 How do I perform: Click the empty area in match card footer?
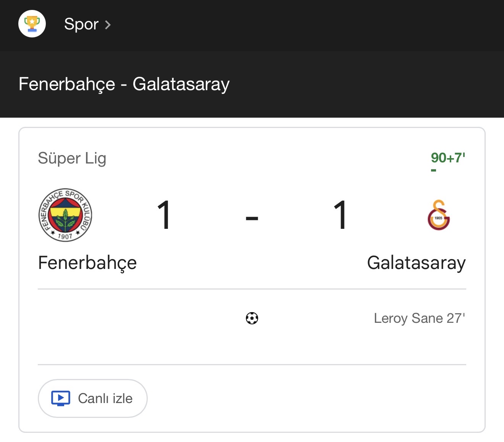tap(305, 398)
